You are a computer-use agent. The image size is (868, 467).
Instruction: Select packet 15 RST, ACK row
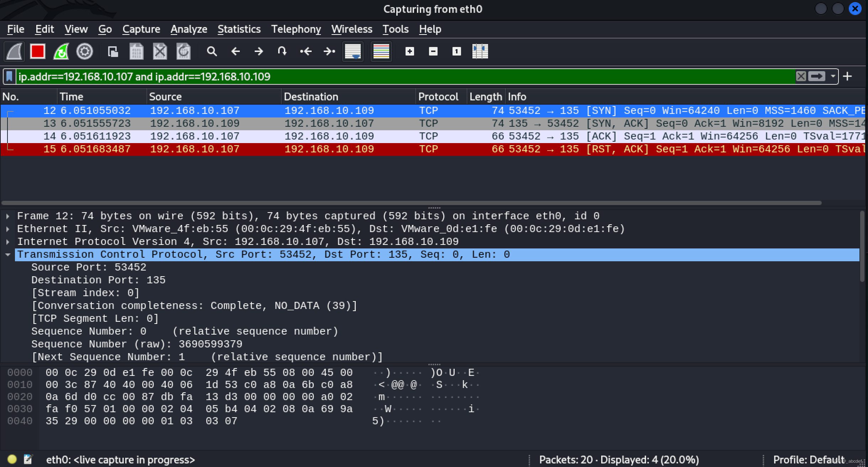tap(433, 149)
